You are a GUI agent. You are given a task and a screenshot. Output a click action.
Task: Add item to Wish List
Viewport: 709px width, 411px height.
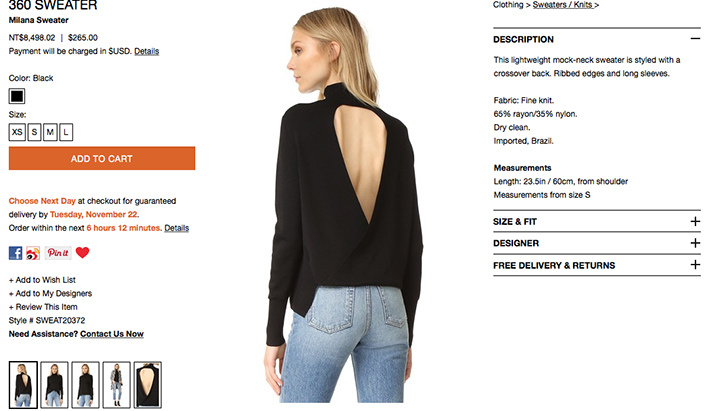[x=42, y=280]
